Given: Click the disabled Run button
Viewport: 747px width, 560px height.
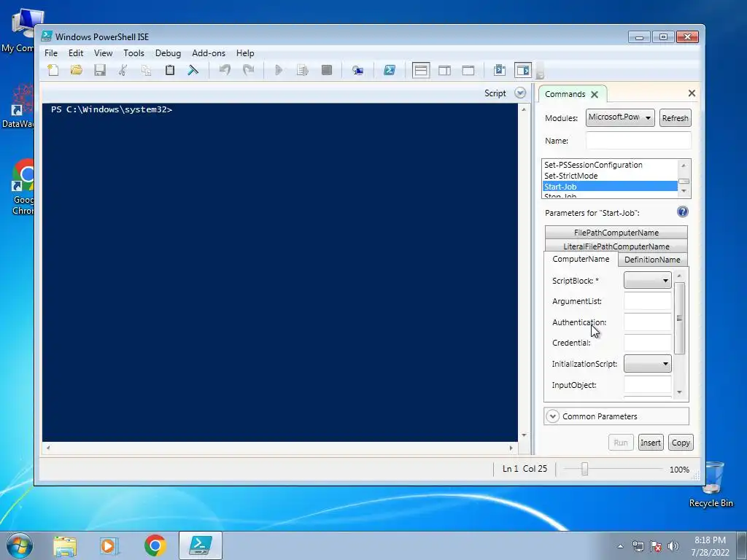Looking at the screenshot, I should [620, 443].
